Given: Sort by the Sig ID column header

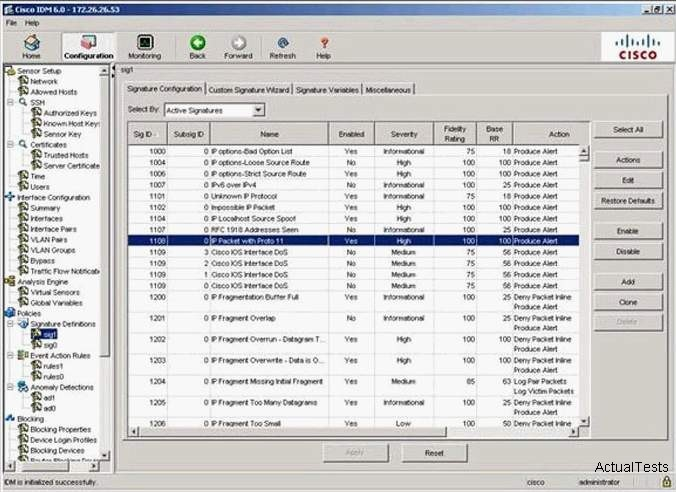Looking at the screenshot, I should 147,134.
